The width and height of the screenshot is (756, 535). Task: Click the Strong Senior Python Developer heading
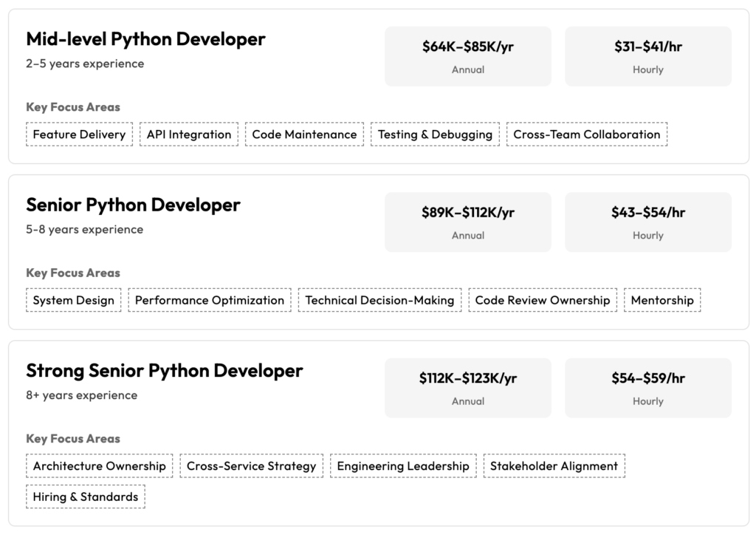click(x=165, y=371)
